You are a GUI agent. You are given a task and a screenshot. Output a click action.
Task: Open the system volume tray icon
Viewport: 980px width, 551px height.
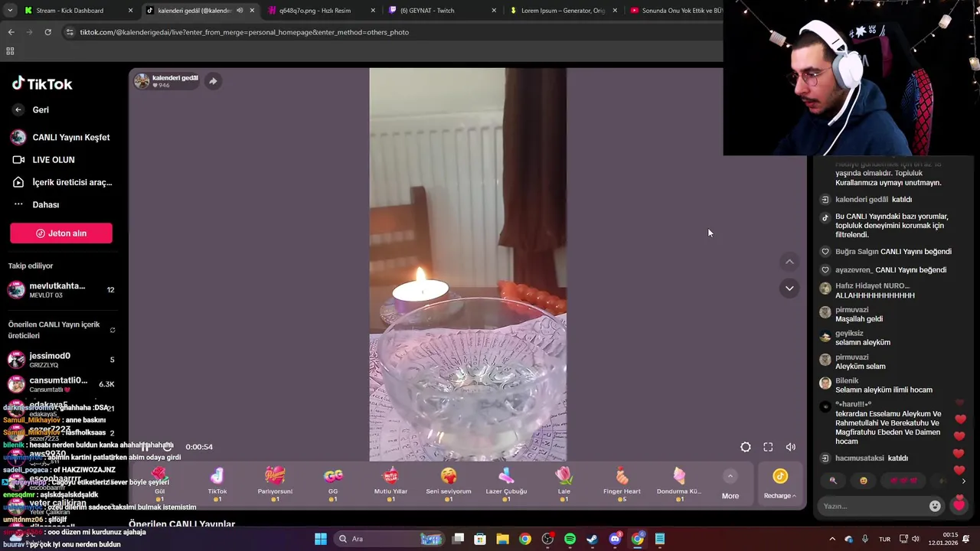click(915, 539)
